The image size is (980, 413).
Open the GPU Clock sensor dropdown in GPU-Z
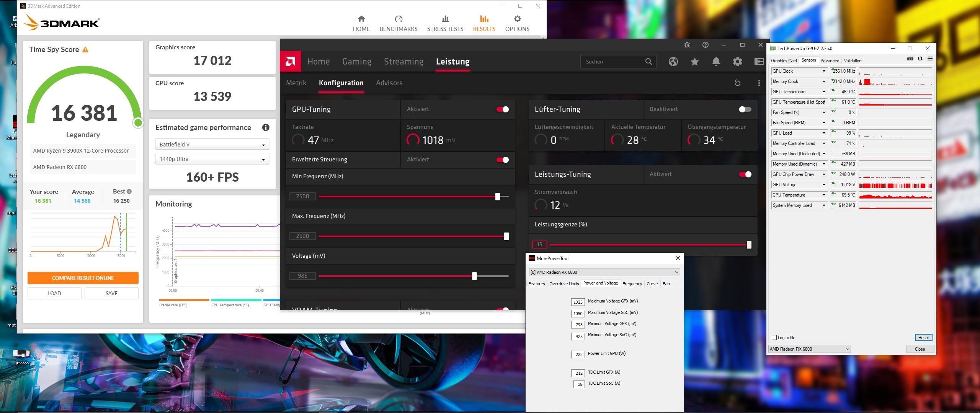(824, 71)
